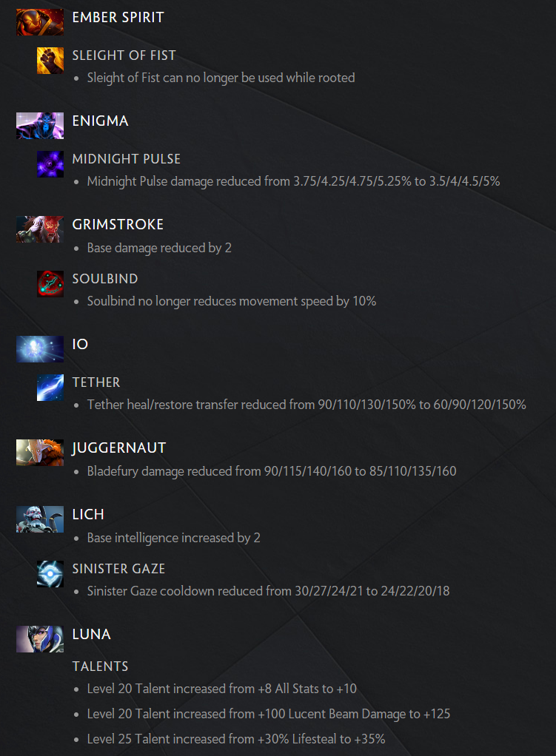556x756 pixels.
Task: Click the Tether heal/restore transfer note
Action: tap(307, 405)
